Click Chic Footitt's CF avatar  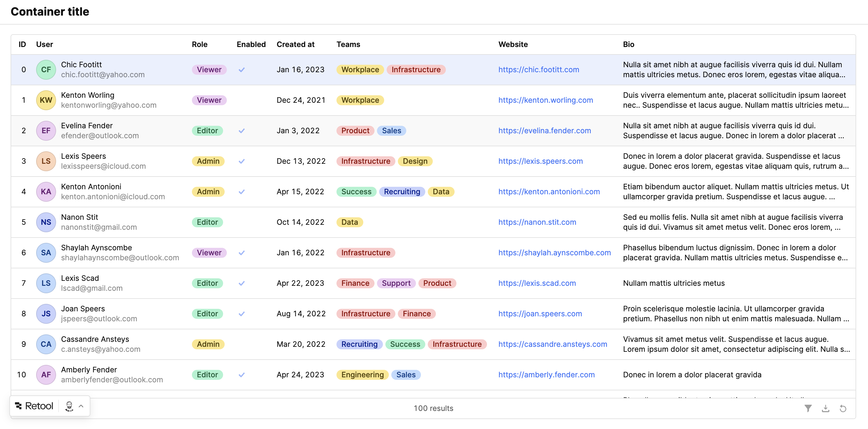(x=46, y=70)
